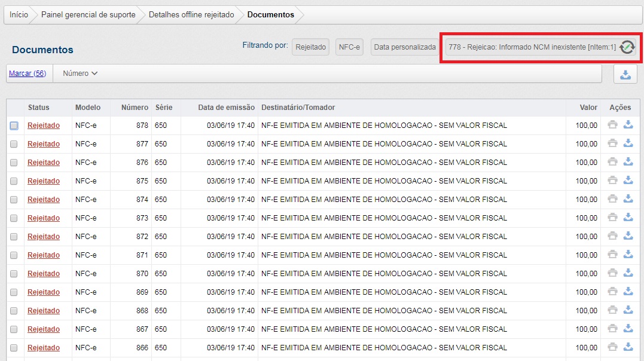The height and width of the screenshot is (361, 644).
Task: Print document number 878
Action: click(612, 125)
